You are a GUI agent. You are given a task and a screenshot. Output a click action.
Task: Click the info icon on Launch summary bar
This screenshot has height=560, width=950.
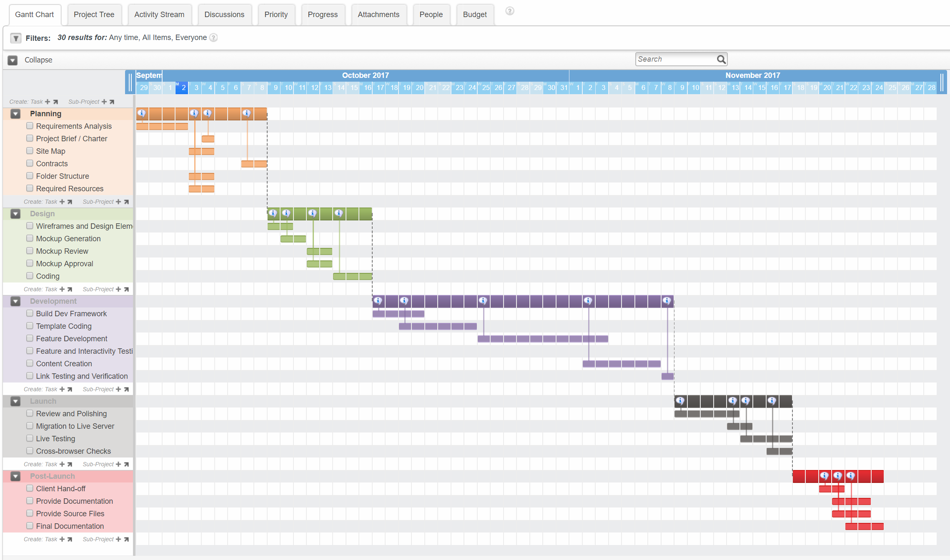[679, 401]
